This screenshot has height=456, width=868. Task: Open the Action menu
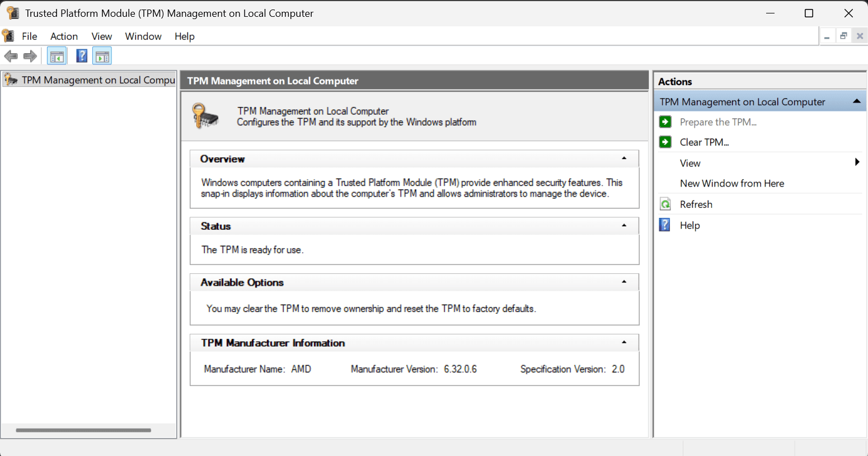[x=64, y=36]
